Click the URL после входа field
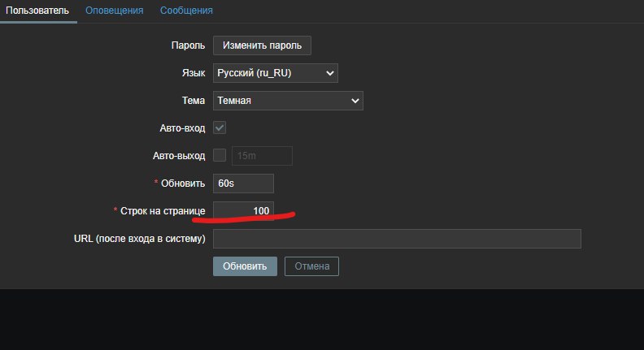644x350 pixels. click(x=397, y=239)
